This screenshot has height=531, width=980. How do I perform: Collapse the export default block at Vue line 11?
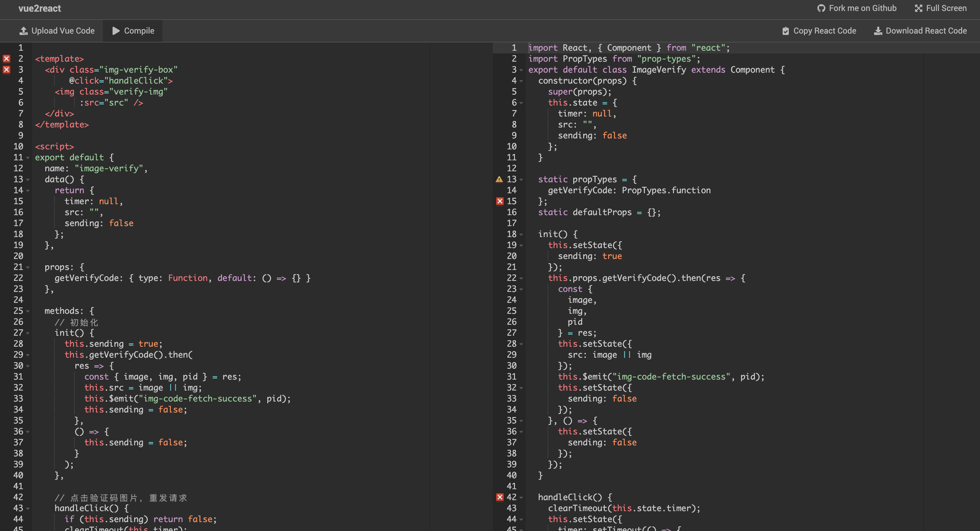point(28,158)
